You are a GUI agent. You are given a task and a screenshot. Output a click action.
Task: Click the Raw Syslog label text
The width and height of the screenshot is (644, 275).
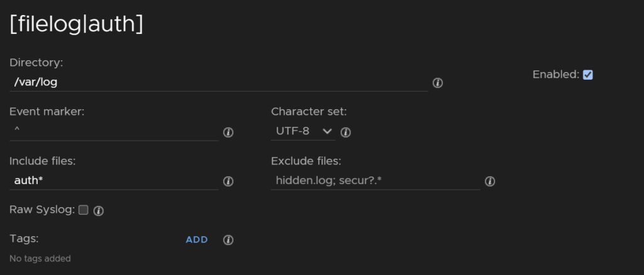tap(42, 210)
